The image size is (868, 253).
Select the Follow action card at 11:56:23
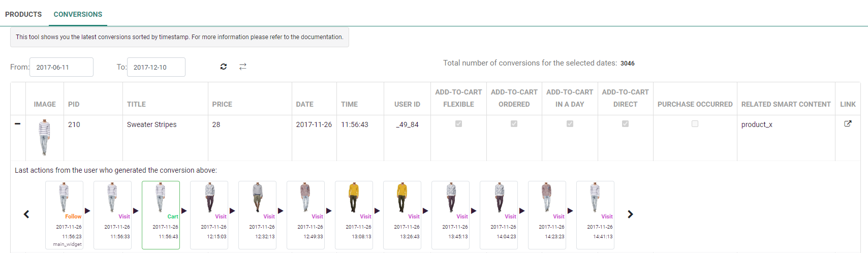(64, 214)
